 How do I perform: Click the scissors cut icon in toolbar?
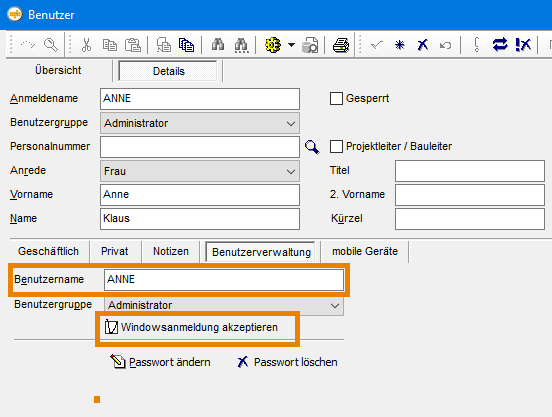pyautogui.click(x=86, y=45)
